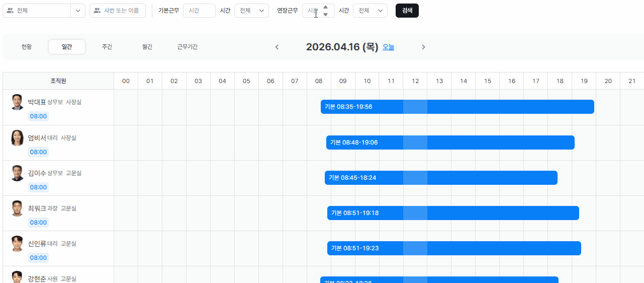Click the 08 hour column header
Viewport: 644px width, 283px height.
(319, 81)
